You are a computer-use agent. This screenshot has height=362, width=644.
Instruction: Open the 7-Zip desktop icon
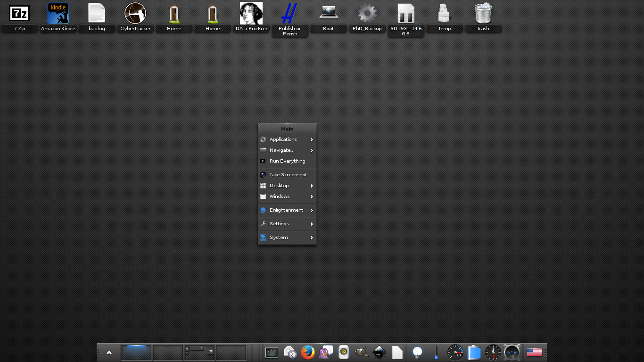coord(19,14)
